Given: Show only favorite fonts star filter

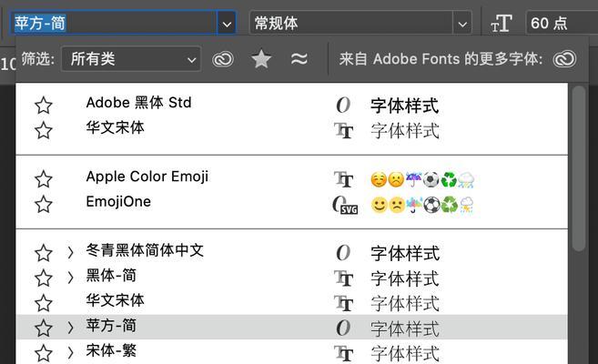Looking at the screenshot, I should click(x=261, y=59).
